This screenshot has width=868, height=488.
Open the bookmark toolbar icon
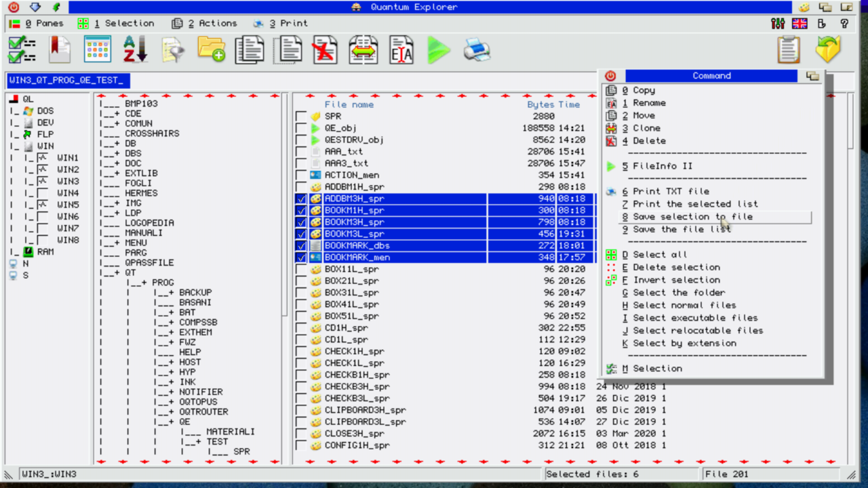[x=60, y=50]
